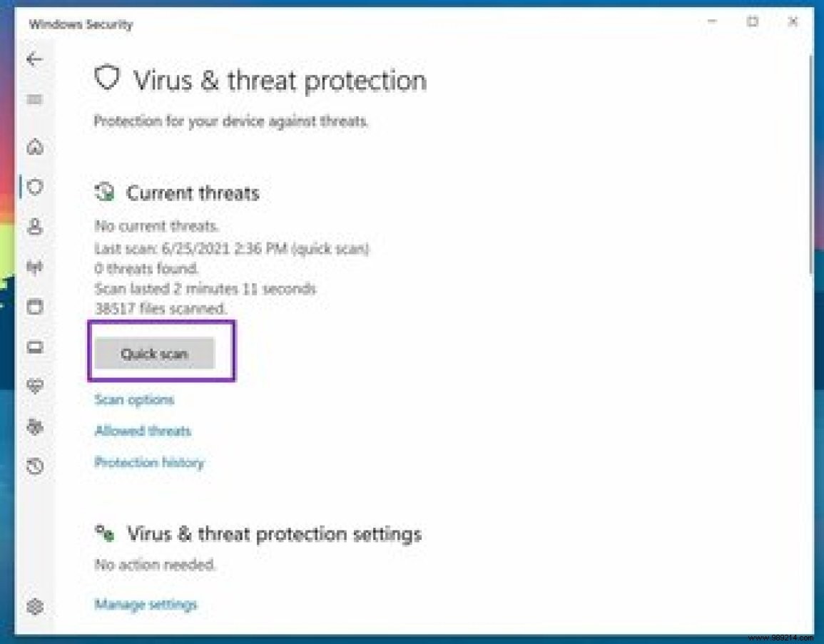Open Protection history link

click(150, 462)
